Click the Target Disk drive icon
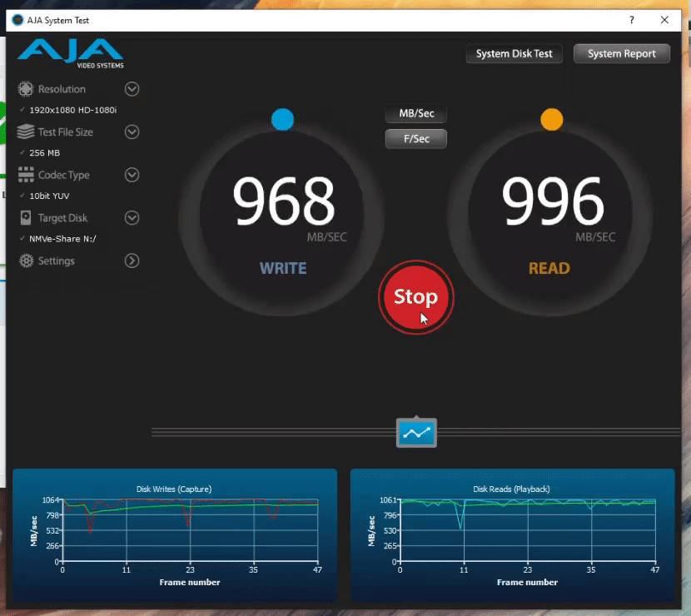This screenshot has height=616, width=691. click(26, 217)
